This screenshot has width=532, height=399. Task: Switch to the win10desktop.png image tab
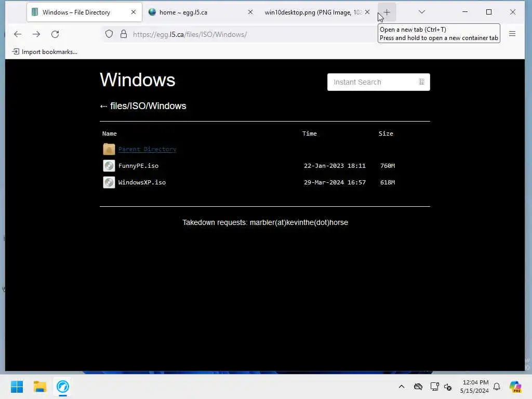tap(317, 12)
